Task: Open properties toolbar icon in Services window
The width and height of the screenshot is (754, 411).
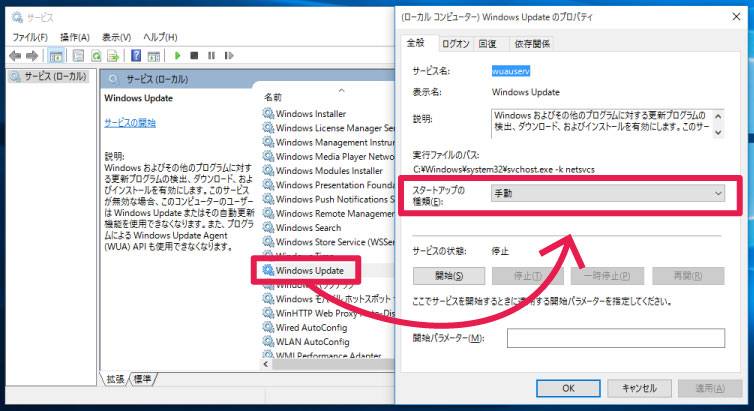Action: (78, 56)
